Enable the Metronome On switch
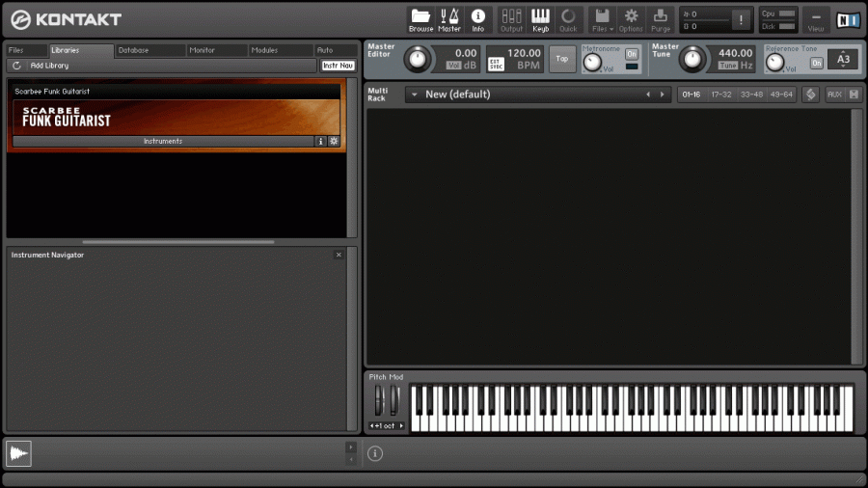Screen dimensions: 868x488 [x=632, y=54]
